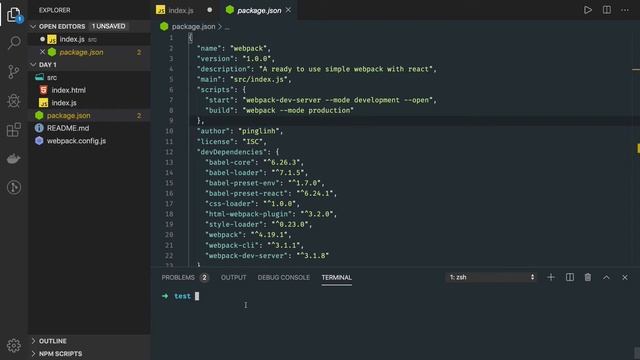Switch to the Problems panel tab
The image size is (640, 360).
pyautogui.click(x=178, y=277)
